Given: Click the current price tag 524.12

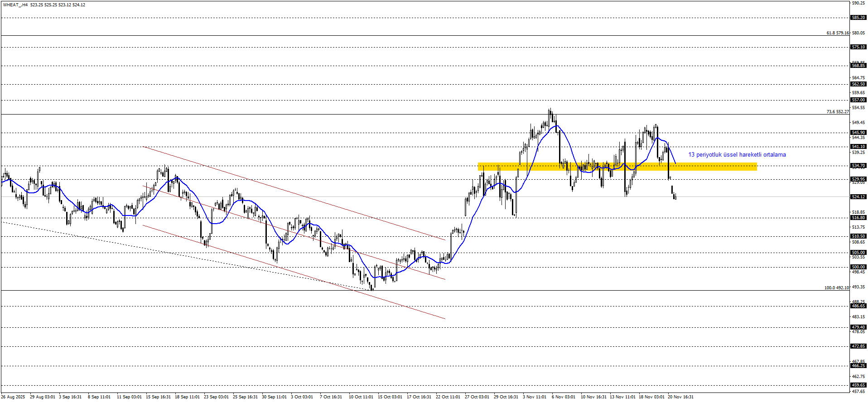Looking at the screenshot, I should click(x=858, y=197).
